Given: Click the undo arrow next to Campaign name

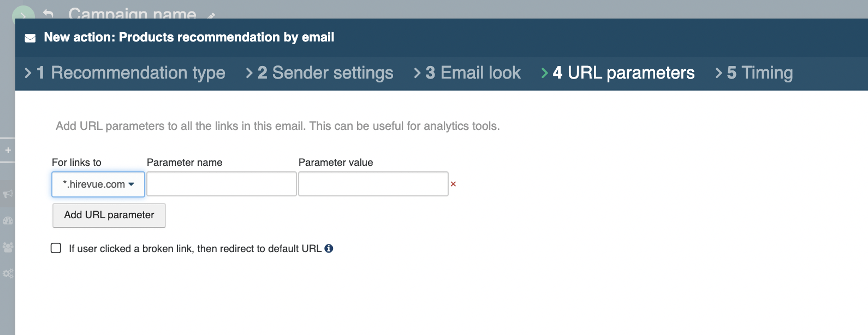Looking at the screenshot, I should point(48,13).
